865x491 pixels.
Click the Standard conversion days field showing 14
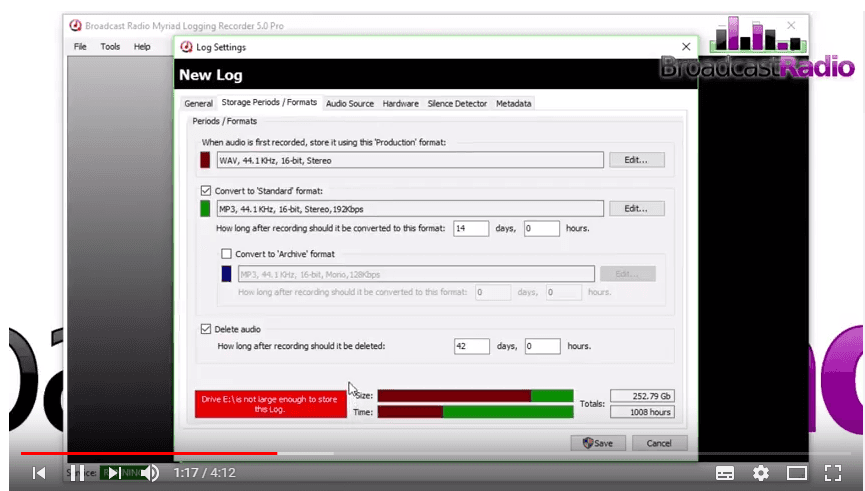tap(471, 228)
